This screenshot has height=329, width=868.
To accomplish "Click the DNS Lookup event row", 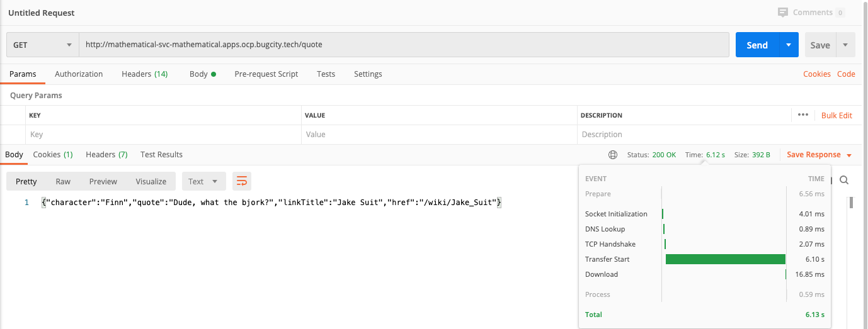I will click(x=704, y=229).
